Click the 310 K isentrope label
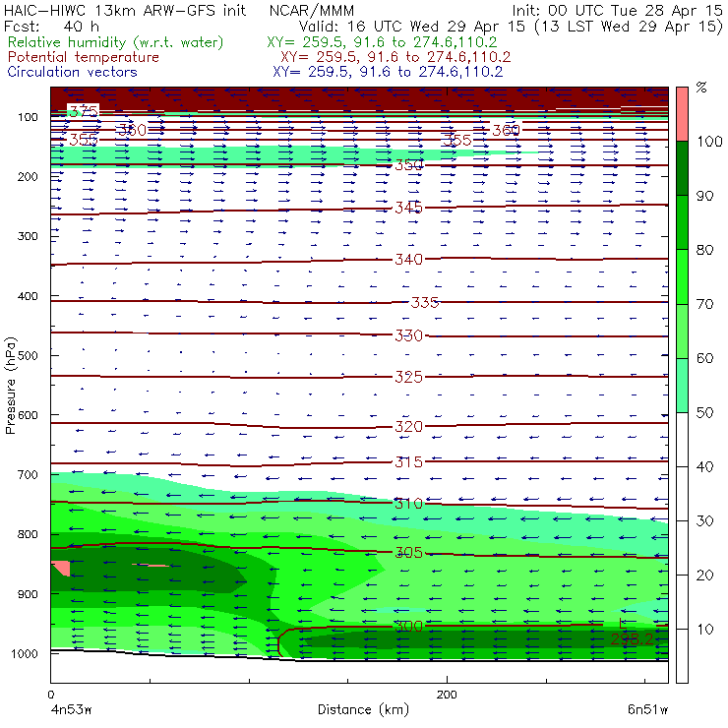This screenshot has width=728, height=728. point(408,504)
